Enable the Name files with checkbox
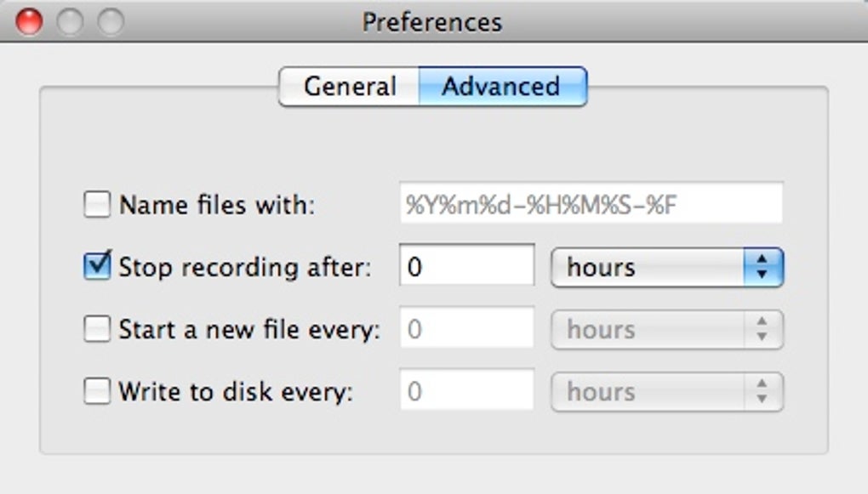868x494 pixels. coord(97,205)
